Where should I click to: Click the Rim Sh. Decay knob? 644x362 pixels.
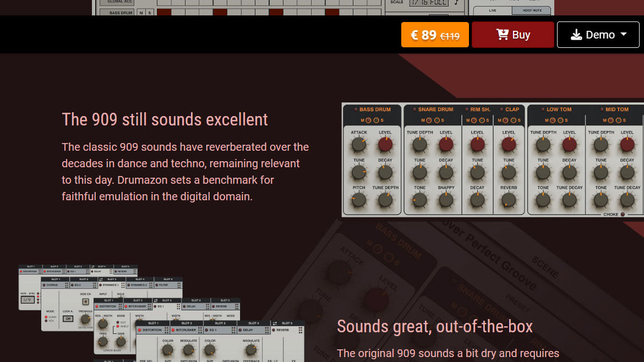[x=477, y=200]
